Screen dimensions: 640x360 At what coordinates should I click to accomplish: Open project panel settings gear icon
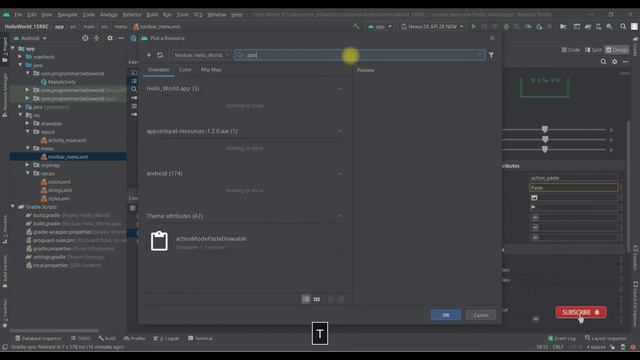pyautogui.click(x=110, y=38)
